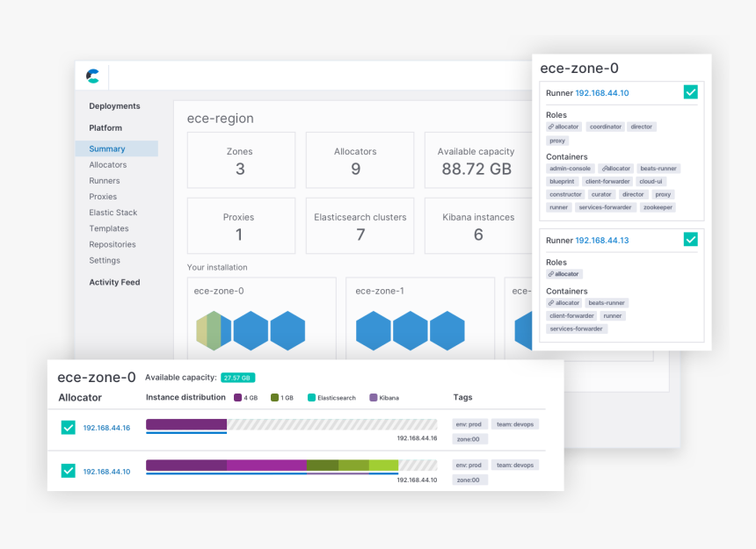The width and height of the screenshot is (756, 549).
Task: Go to Templates in the sidebar
Action: pyautogui.click(x=109, y=228)
